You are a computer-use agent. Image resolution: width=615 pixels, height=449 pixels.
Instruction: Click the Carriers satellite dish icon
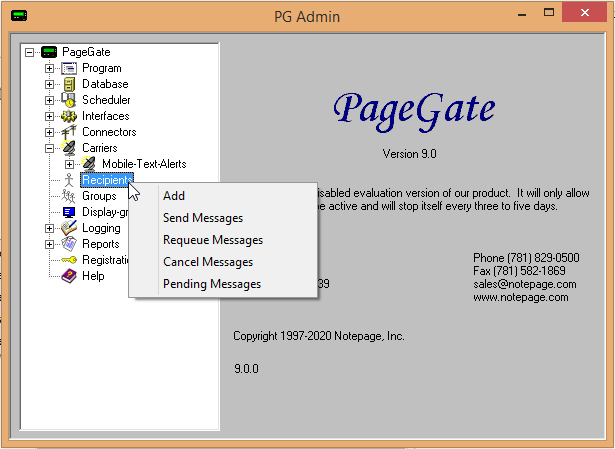coord(69,148)
